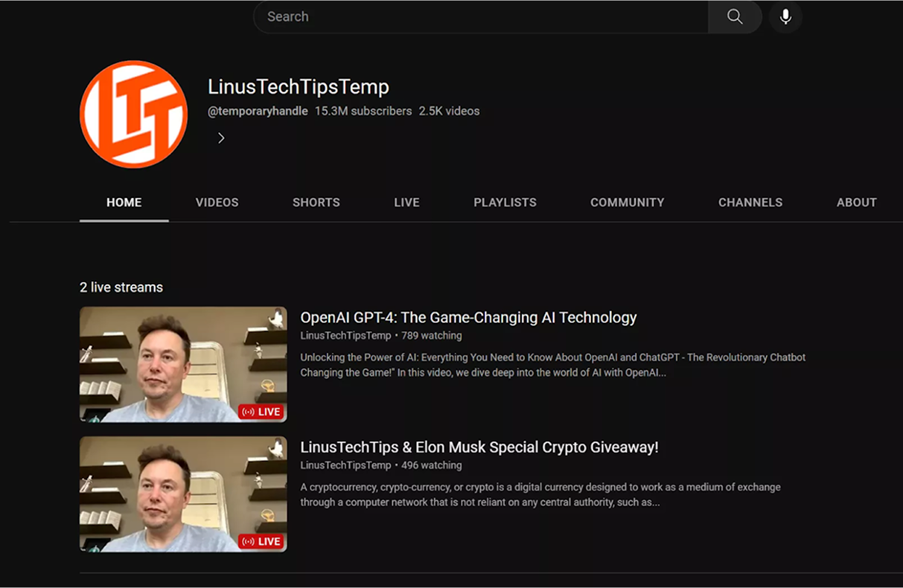Click the Special Crypto Giveaway title

coord(479,447)
